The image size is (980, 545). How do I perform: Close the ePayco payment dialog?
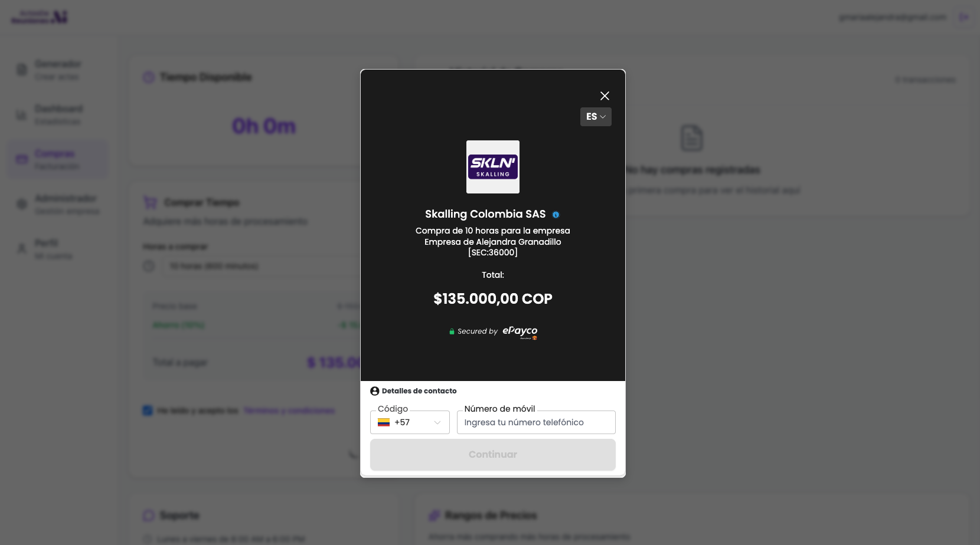[605, 96]
